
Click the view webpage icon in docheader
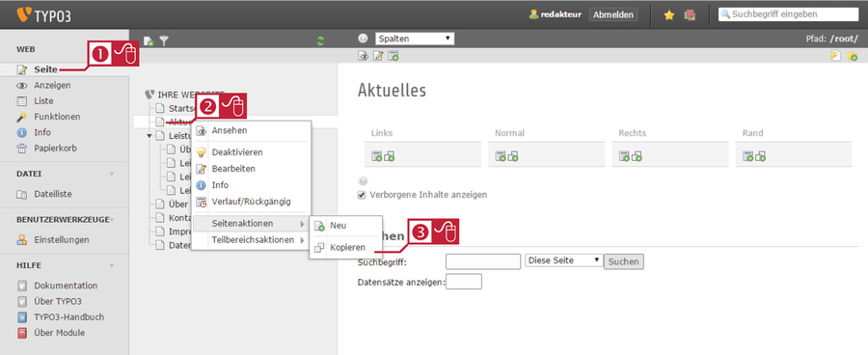point(364,55)
